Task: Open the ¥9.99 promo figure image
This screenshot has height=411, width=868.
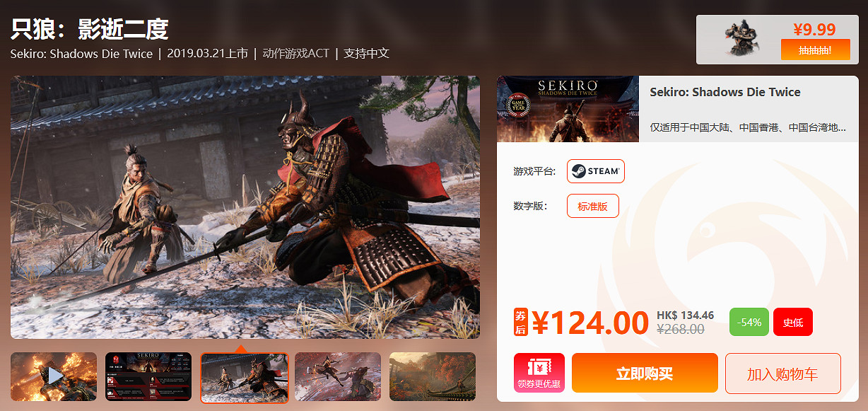Action: tap(742, 39)
